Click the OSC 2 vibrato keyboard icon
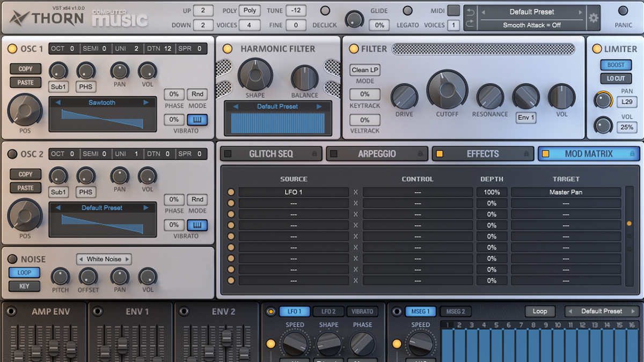Screen dimensions: 644x362 [x=197, y=225]
